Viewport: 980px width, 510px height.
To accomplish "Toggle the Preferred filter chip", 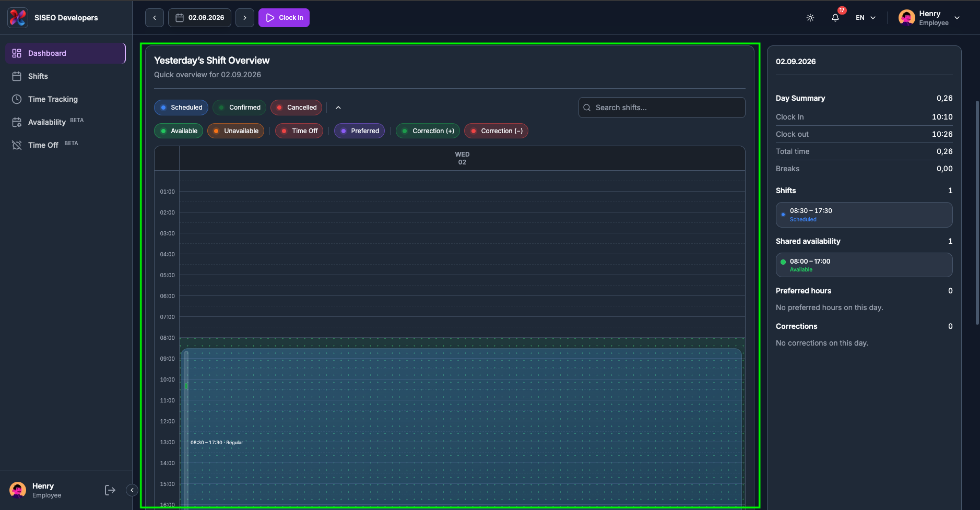I will coord(360,131).
